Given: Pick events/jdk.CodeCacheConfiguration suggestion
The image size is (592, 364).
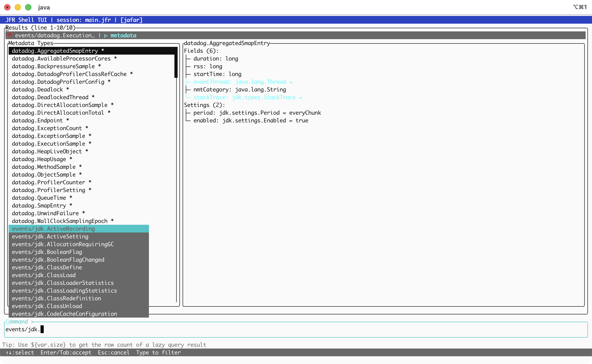Looking at the screenshot, I should tap(64, 314).
